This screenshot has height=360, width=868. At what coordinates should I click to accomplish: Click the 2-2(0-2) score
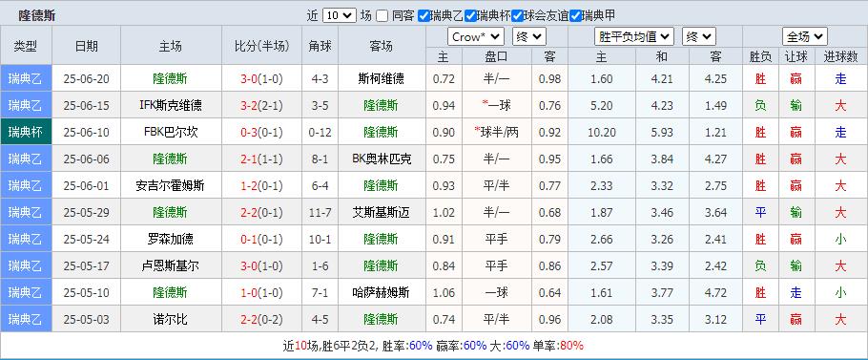point(262,319)
